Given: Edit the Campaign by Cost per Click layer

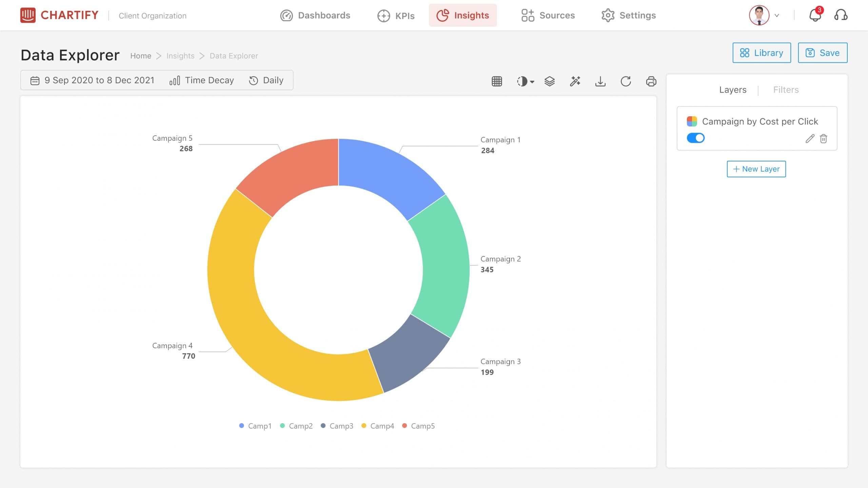Looking at the screenshot, I should [810, 138].
